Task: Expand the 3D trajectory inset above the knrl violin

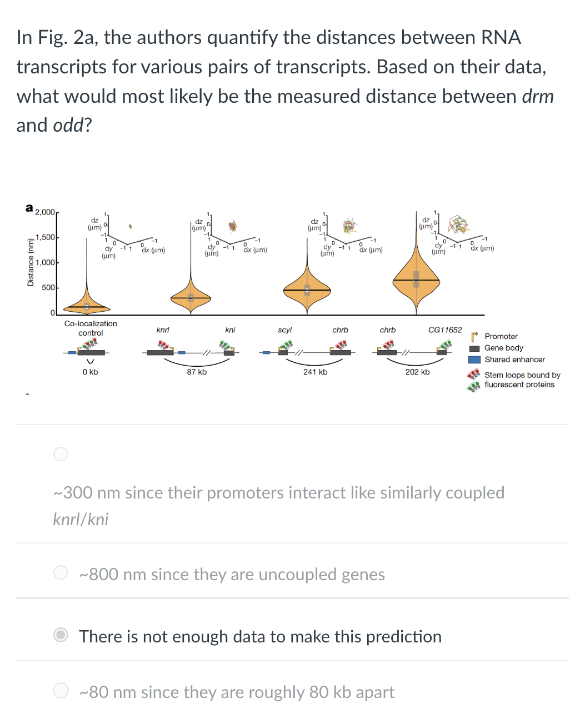Action: (x=232, y=226)
